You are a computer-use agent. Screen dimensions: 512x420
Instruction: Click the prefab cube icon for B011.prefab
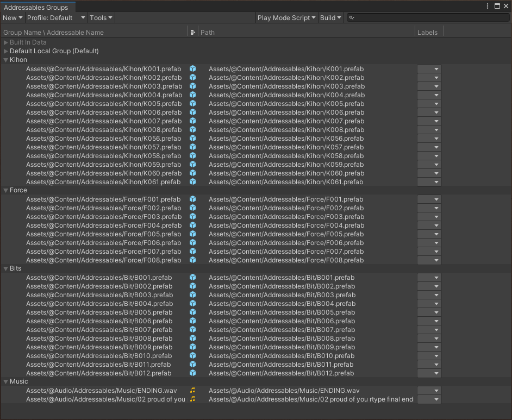tap(192, 364)
